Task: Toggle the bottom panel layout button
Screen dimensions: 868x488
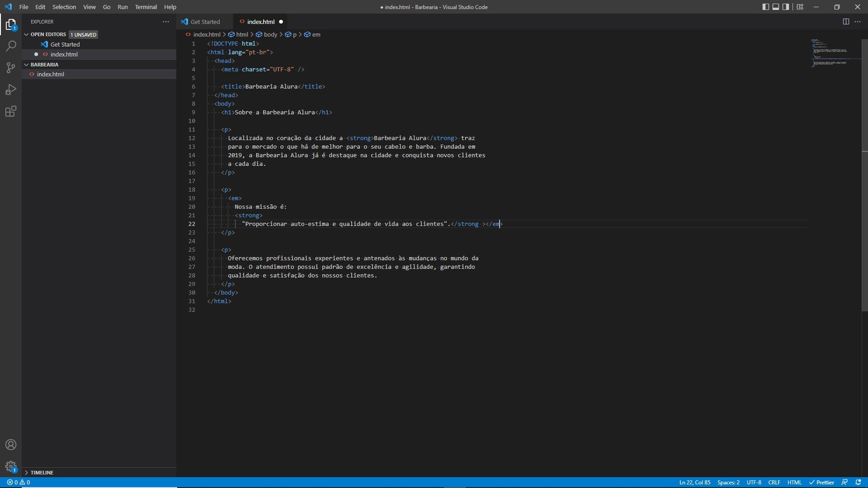Action: (x=776, y=7)
